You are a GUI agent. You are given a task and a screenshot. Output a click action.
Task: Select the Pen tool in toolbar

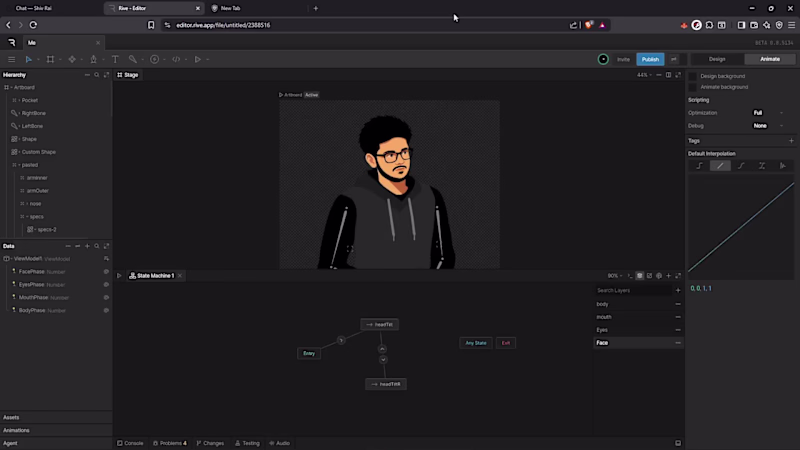click(93, 59)
